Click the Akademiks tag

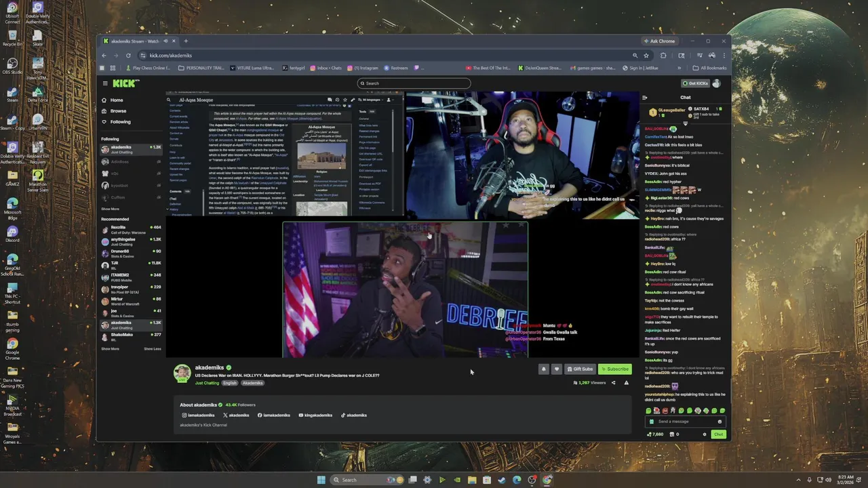(x=252, y=383)
